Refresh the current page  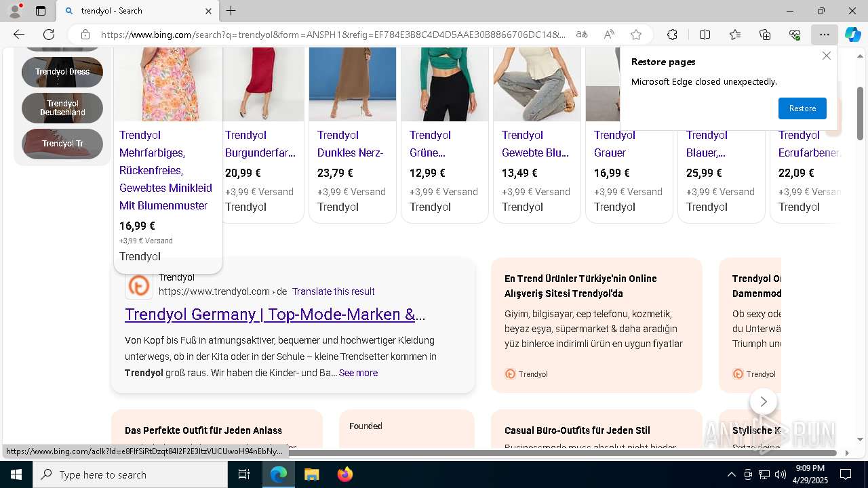(49, 35)
